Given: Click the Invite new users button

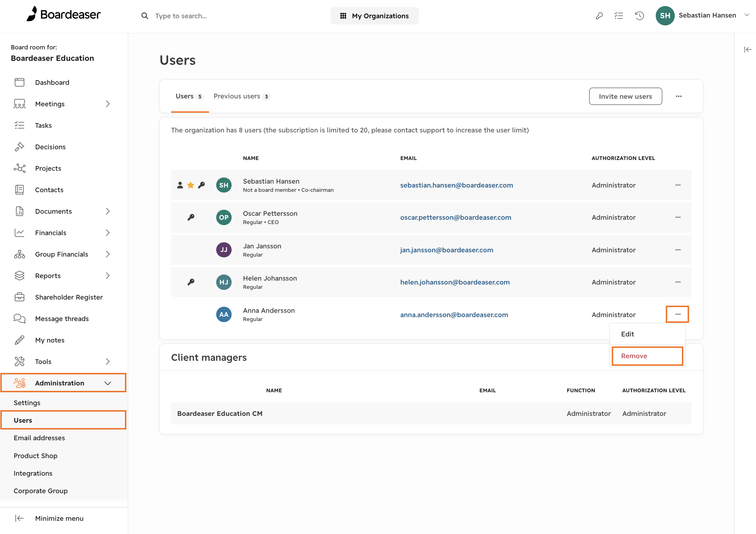Looking at the screenshot, I should (x=625, y=96).
